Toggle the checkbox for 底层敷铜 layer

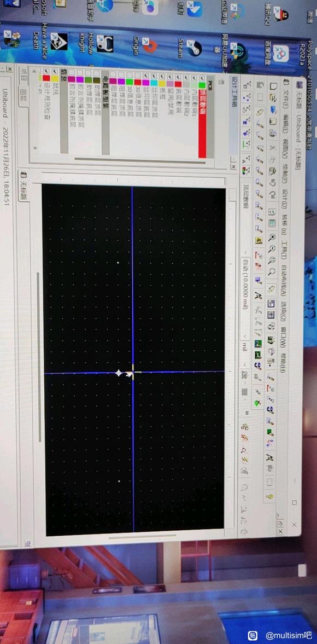click(x=178, y=77)
